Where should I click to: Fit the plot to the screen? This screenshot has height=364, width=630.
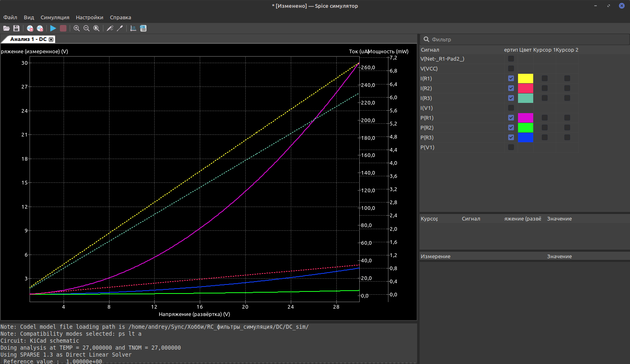click(96, 28)
